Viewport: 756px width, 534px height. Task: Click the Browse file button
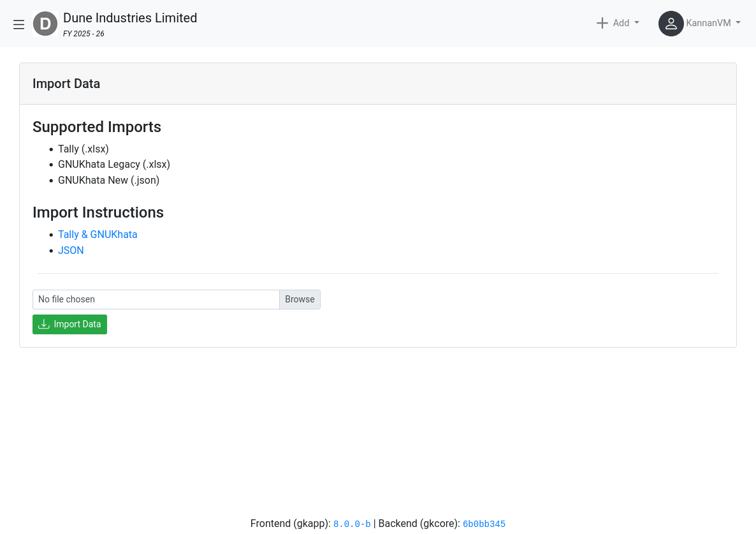[x=300, y=300]
